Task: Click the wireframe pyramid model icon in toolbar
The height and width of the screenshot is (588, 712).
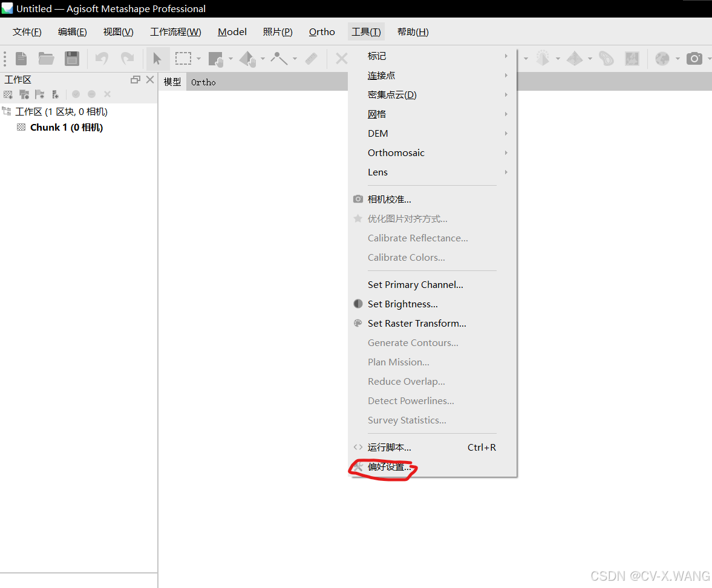Action: click(575, 59)
